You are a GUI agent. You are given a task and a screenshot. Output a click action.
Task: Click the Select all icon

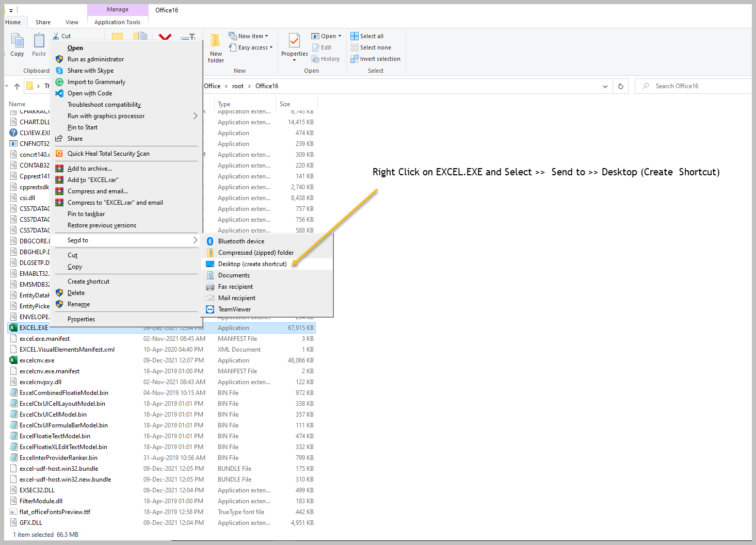pos(355,36)
